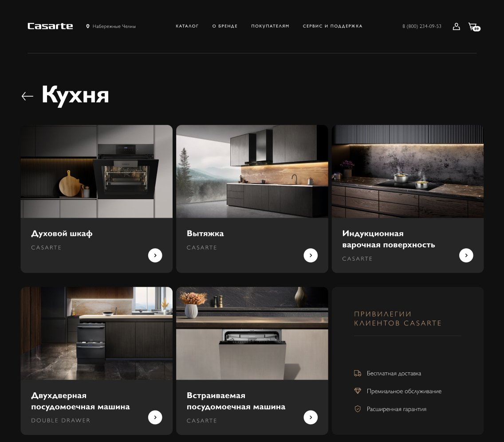Image resolution: width=504 pixels, height=442 pixels.
Task: Click the diamond premium service icon
Action: 358,391
